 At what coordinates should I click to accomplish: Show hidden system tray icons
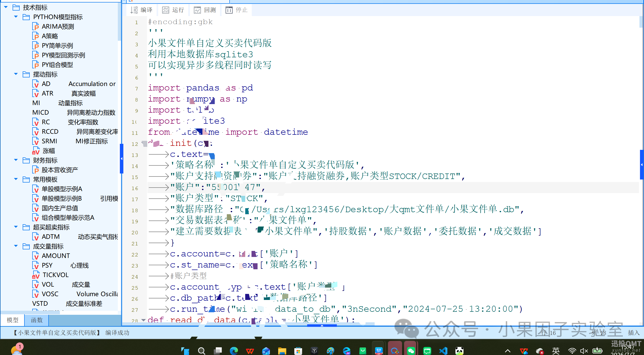[x=508, y=351]
